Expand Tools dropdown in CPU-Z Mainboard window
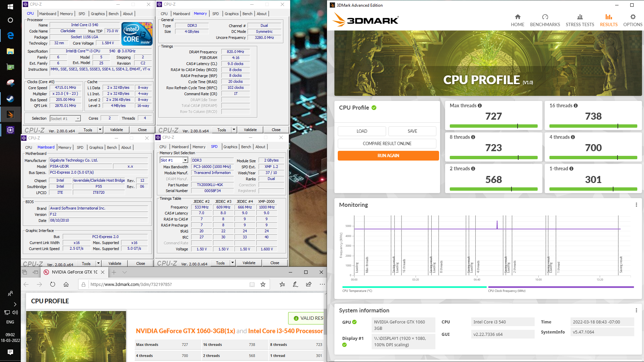 [98, 263]
